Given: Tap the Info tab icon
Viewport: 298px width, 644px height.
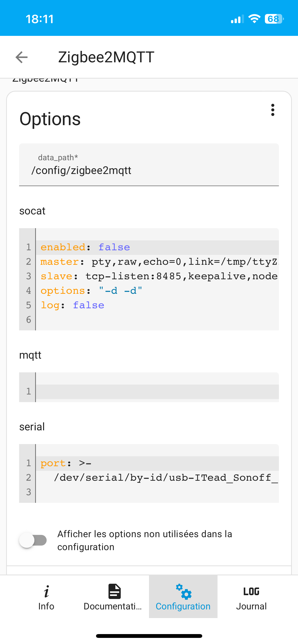Looking at the screenshot, I should point(46,591).
